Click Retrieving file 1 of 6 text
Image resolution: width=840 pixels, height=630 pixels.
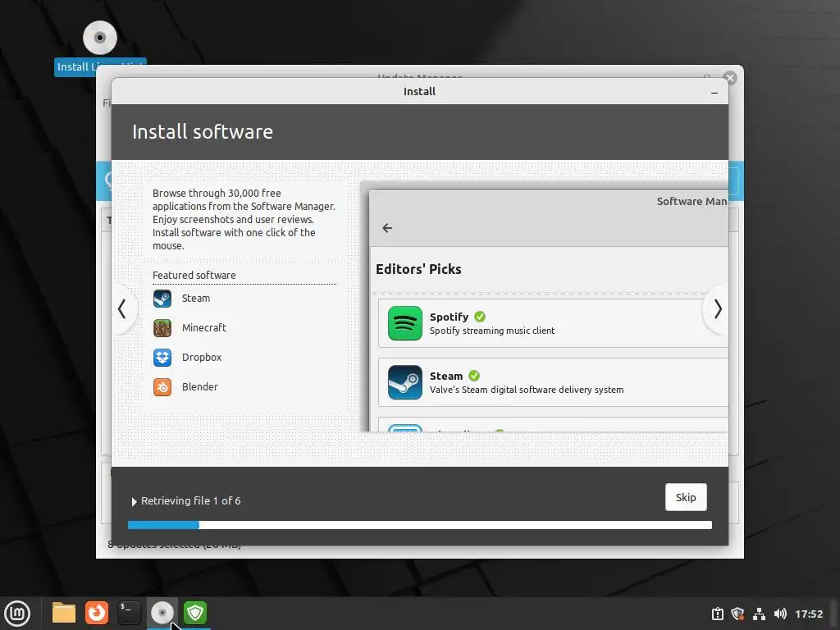[190, 501]
